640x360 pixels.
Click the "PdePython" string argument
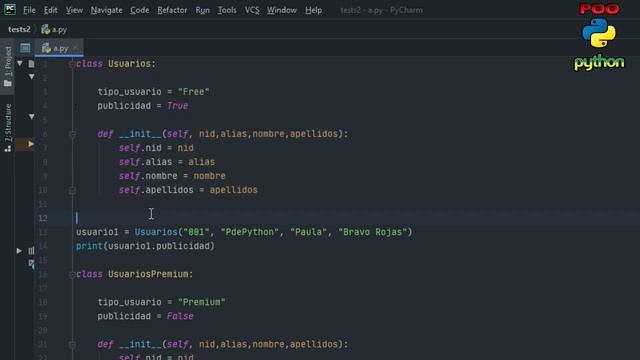click(250, 232)
